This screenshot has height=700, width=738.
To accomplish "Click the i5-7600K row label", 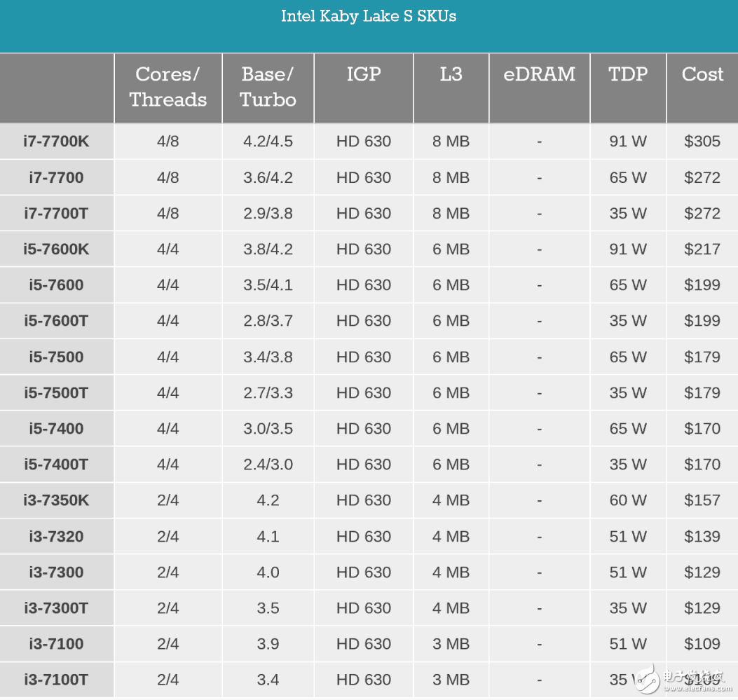I will [x=56, y=249].
